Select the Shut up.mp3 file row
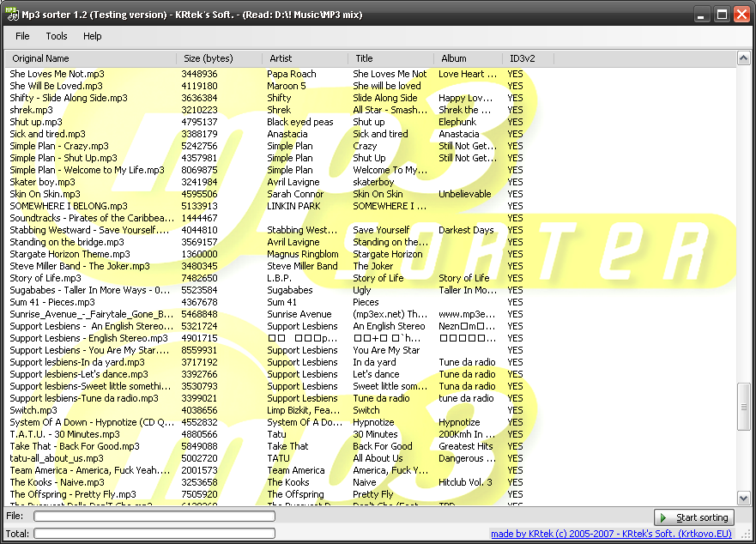Viewport: 756px width, 544px height. [36, 122]
